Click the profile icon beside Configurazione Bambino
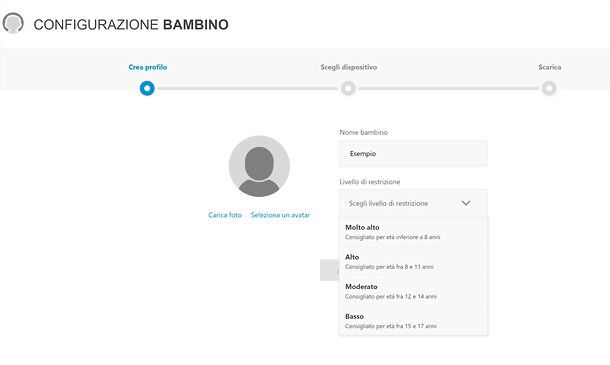Image resolution: width=610 pixels, height=365 pixels. [13, 23]
